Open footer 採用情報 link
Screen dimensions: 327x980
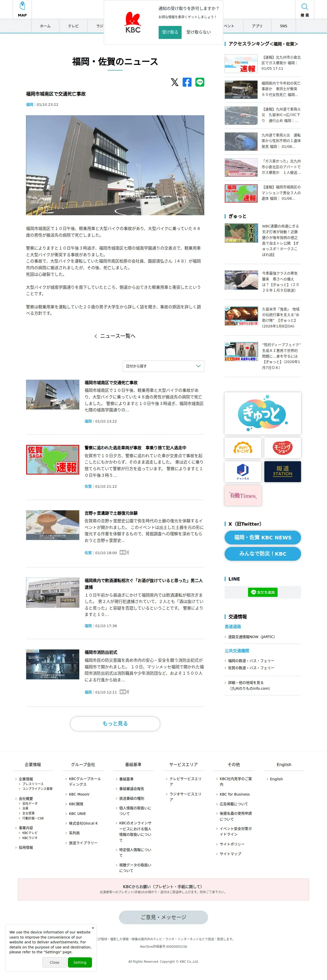[26, 847]
